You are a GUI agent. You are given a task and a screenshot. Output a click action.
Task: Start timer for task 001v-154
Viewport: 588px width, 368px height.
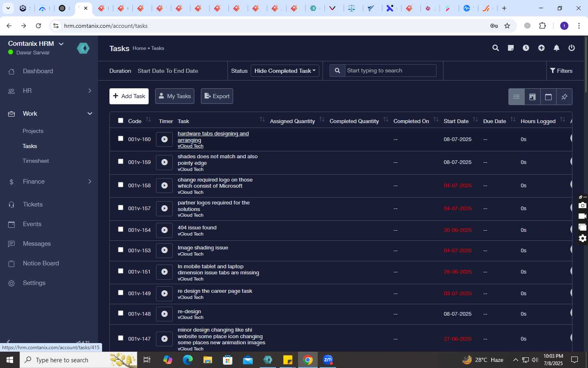coord(164,230)
